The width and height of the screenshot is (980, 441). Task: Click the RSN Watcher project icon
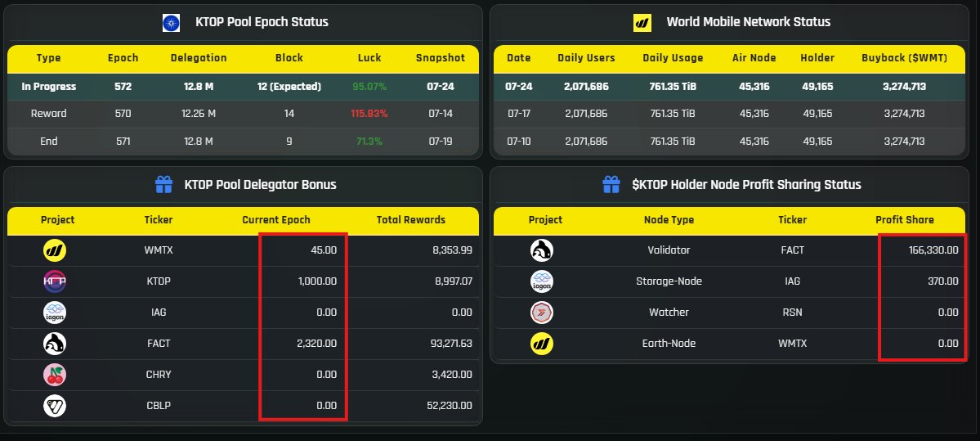[x=542, y=313]
